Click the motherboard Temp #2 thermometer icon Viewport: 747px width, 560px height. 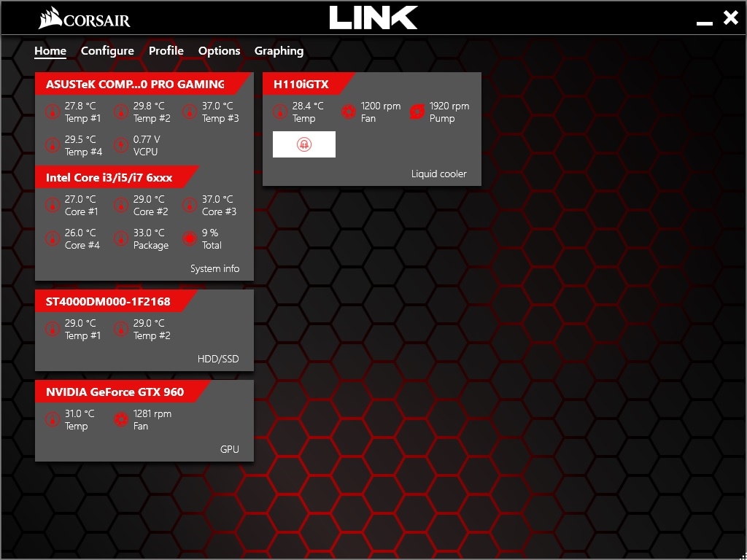click(121, 112)
